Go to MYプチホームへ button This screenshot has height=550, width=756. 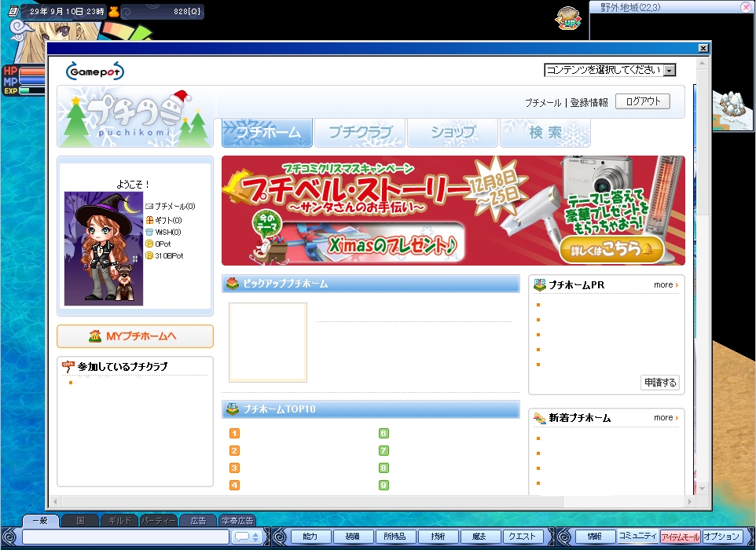pyautogui.click(x=135, y=336)
